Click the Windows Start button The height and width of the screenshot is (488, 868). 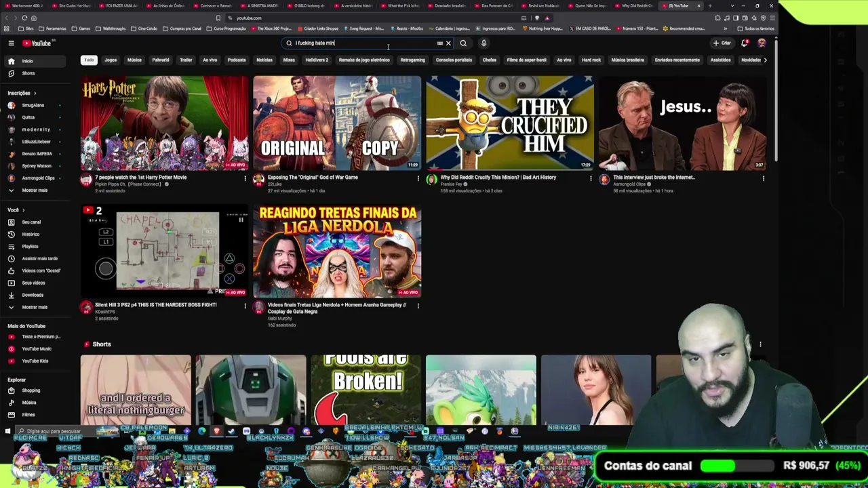tap(7, 431)
